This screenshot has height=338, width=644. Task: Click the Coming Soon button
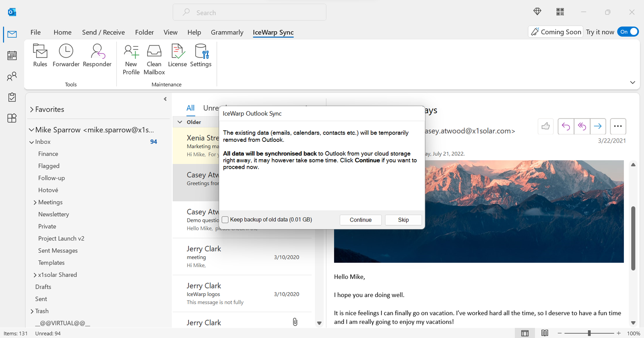[x=556, y=32]
